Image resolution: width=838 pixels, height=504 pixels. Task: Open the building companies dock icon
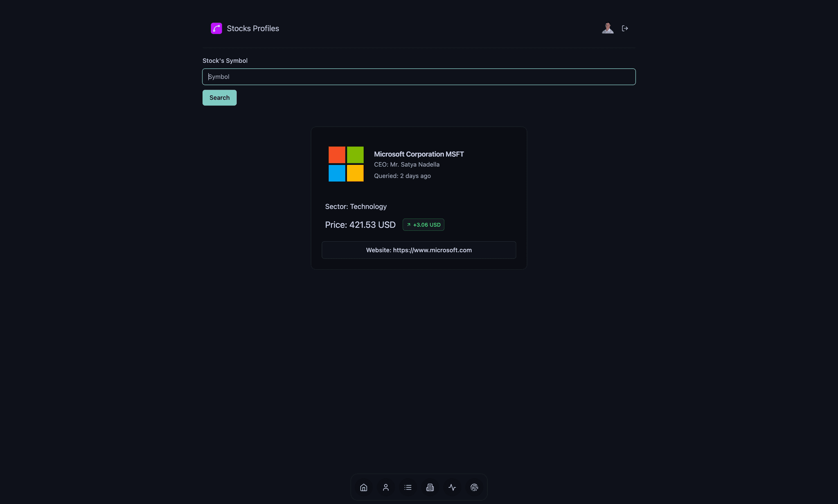(430, 487)
